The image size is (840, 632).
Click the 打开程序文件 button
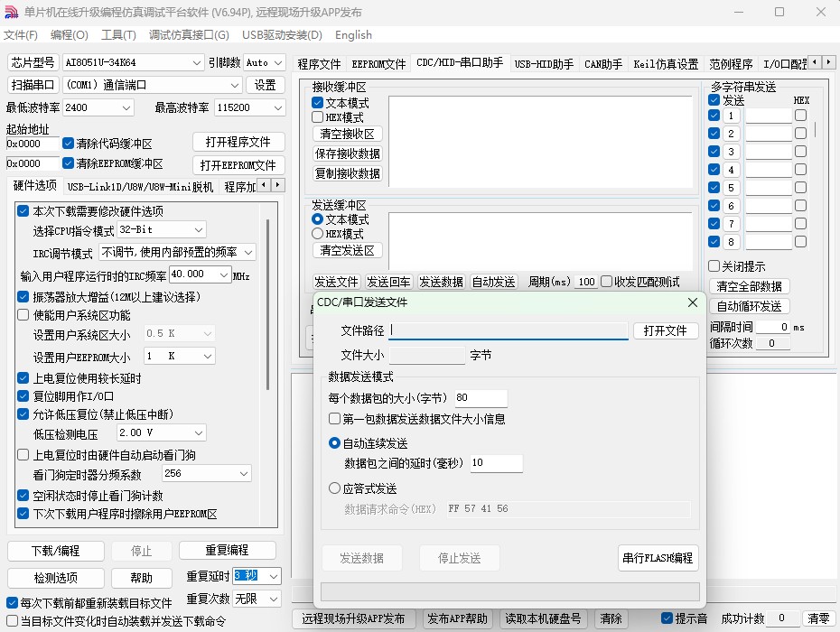pyautogui.click(x=238, y=142)
